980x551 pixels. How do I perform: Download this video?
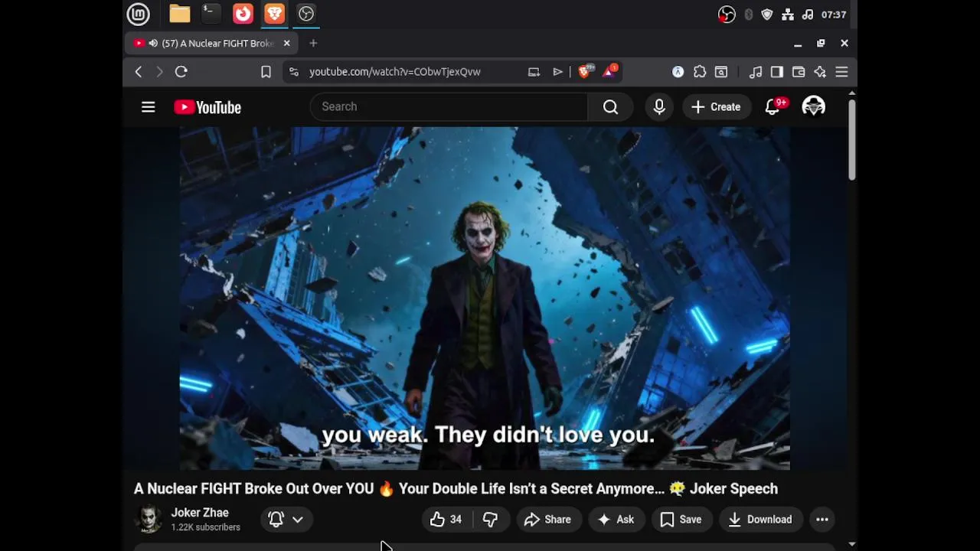coord(760,520)
